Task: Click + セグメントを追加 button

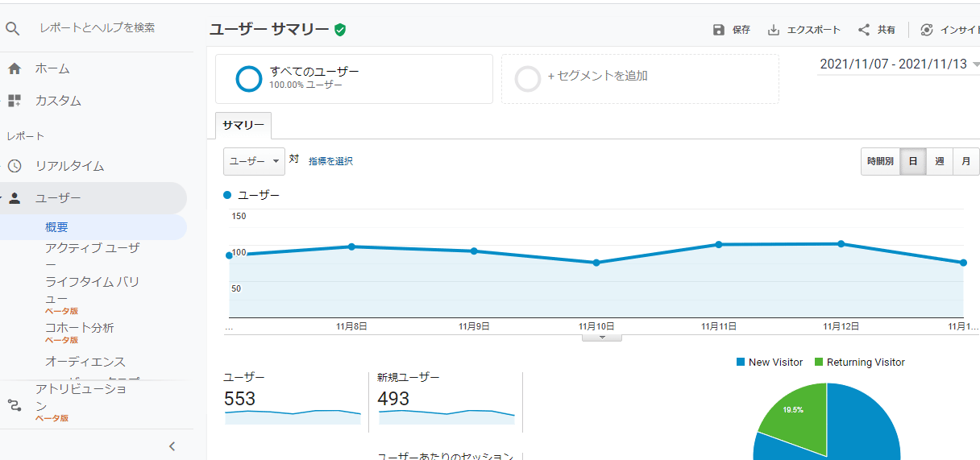Action: pyautogui.click(x=596, y=77)
